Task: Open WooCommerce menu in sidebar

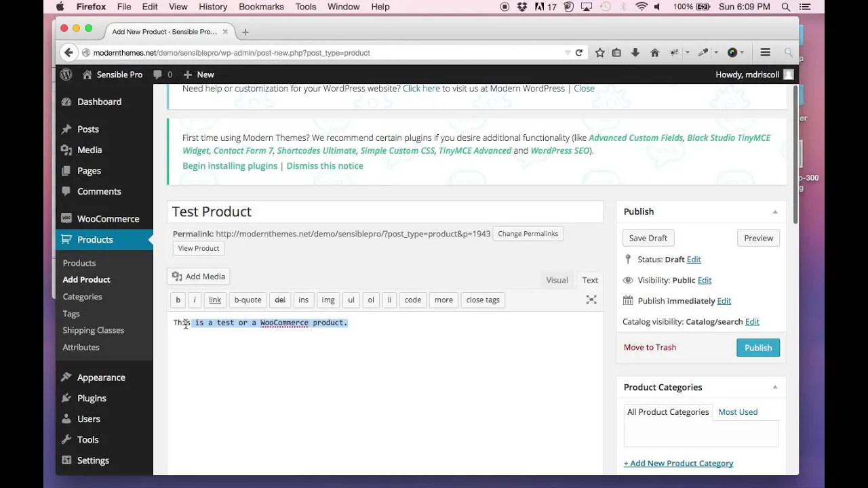Action: click(x=108, y=219)
